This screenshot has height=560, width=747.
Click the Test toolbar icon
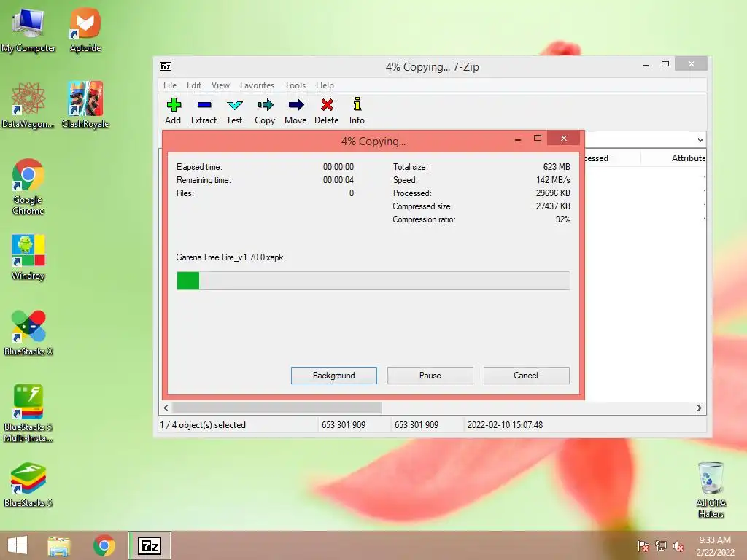[x=234, y=111]
